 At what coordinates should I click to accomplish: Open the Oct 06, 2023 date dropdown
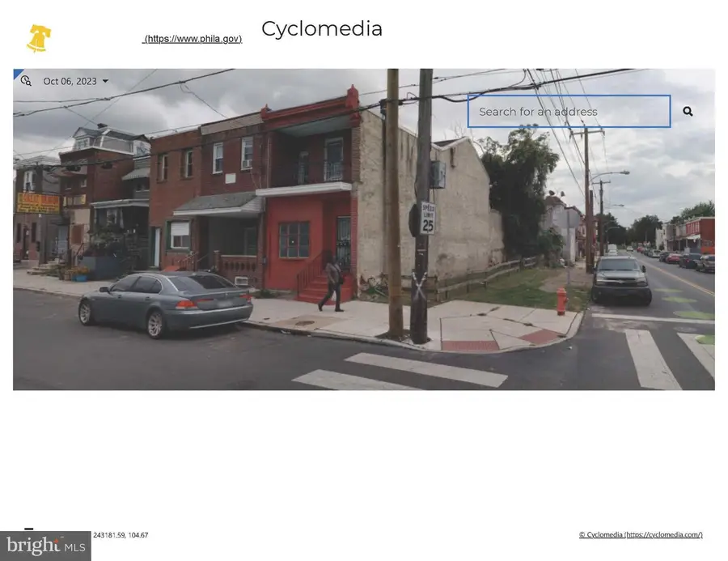pyautogui.click(x=70, y=81)
